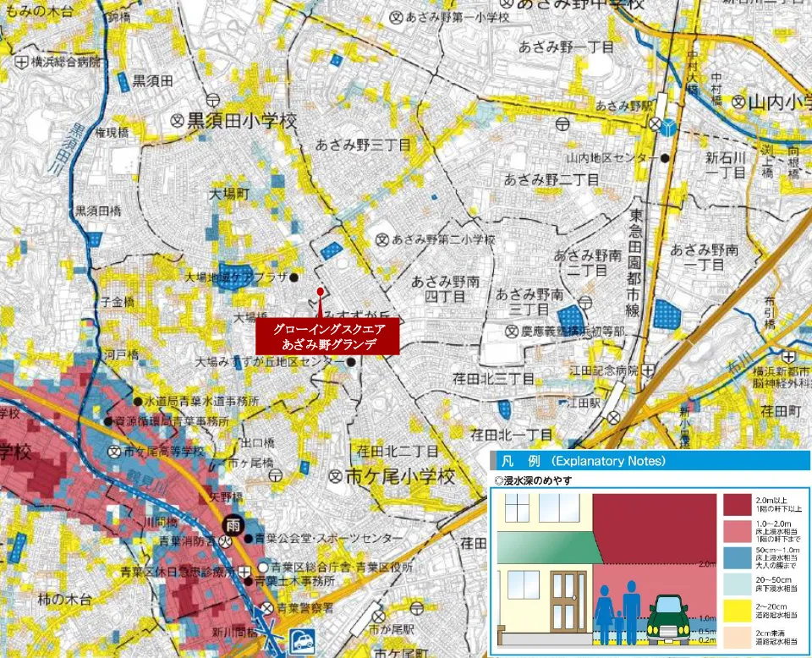Click the red location pin marker
Screen dimensions: 812x658
(320, 293)
